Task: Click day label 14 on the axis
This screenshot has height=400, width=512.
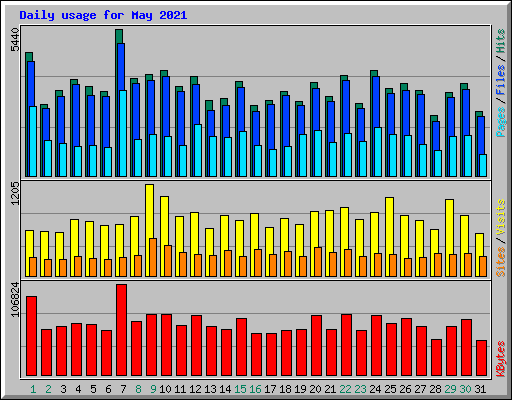Action: (225, 389)
